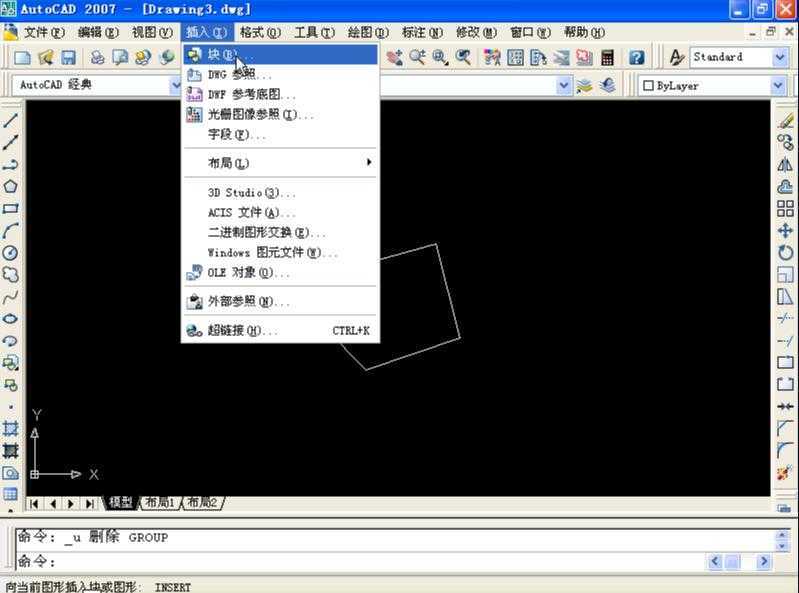Select the Circle draw tool
This screenshot has height=593, width=799.
click(x=10, y=253)
